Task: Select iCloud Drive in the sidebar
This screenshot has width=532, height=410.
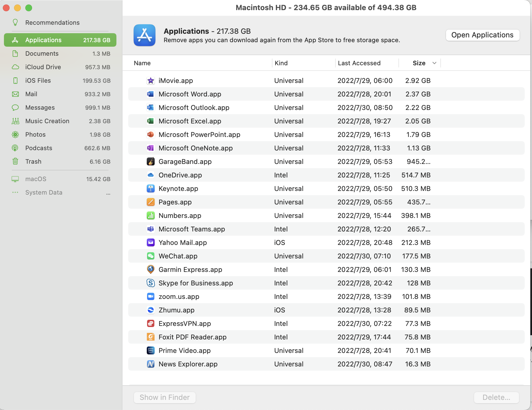Action: coord(60,67)
